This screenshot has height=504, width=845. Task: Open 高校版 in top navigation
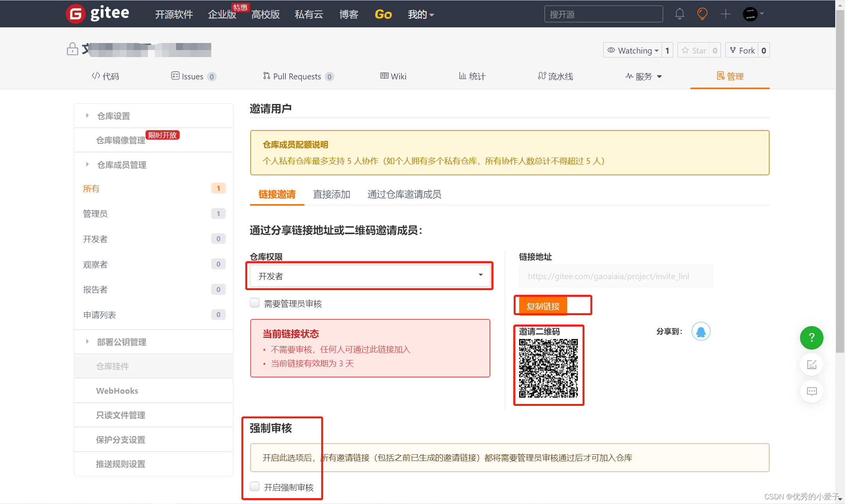point(266,14)
